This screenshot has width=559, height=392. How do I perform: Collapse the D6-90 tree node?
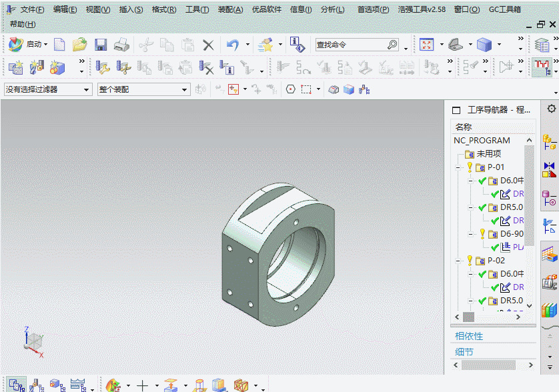pyautogui.click(x=470, y=234)
